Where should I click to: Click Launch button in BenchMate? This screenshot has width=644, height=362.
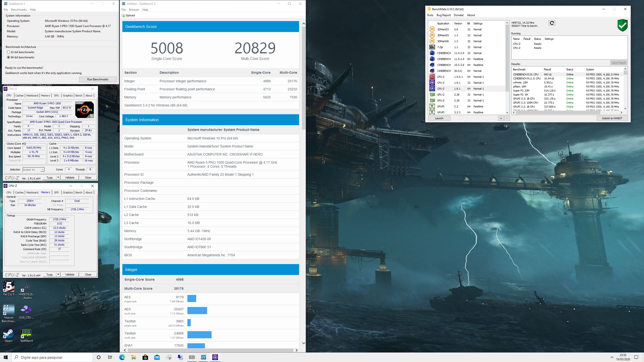pyautogui.click(x=439, y=119)
